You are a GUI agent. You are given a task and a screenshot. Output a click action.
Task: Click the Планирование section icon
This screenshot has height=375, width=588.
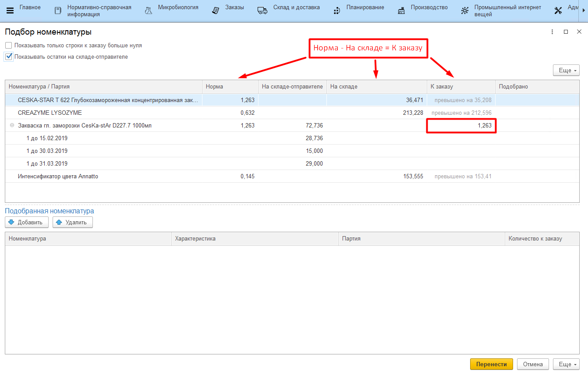(x=337, y=11)
